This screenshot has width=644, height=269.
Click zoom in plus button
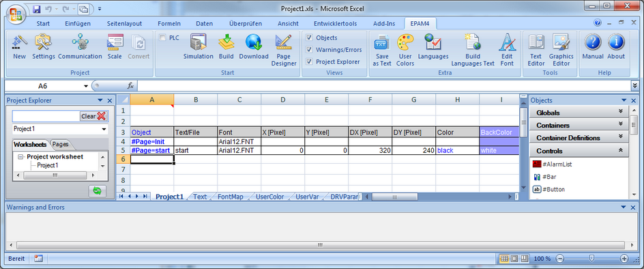pos(624,259)
